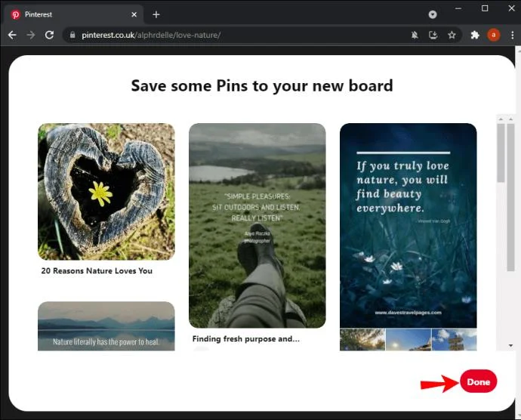Click the install app icon in address bar
521x420 pixels.
[x=433, y=35]
